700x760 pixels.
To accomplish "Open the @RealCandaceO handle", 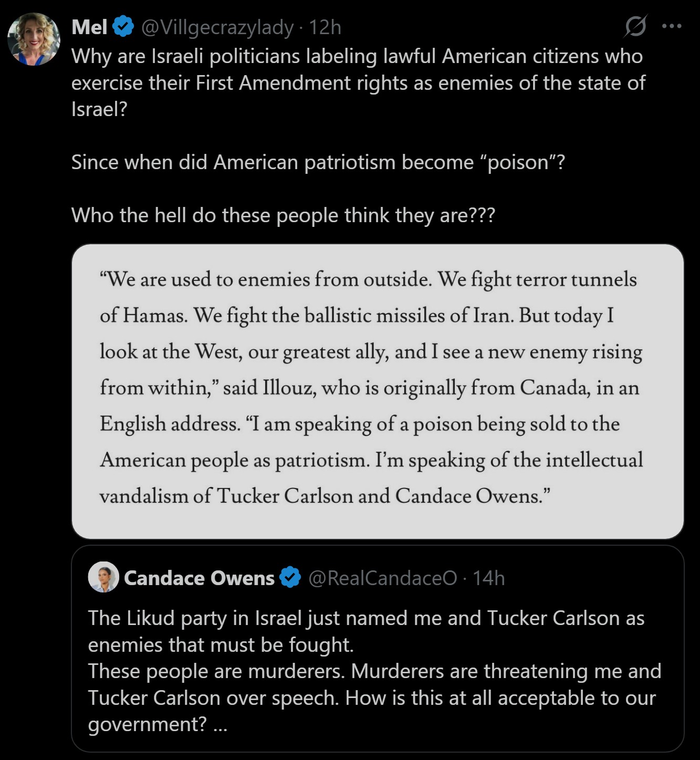I will pyautogui.click(x=383, y=578).
